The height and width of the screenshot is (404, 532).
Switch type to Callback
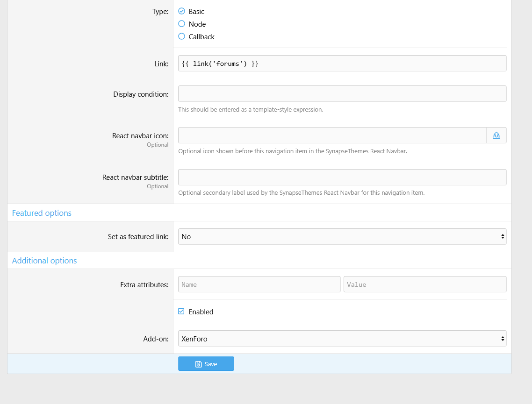[x=182, y=36]
